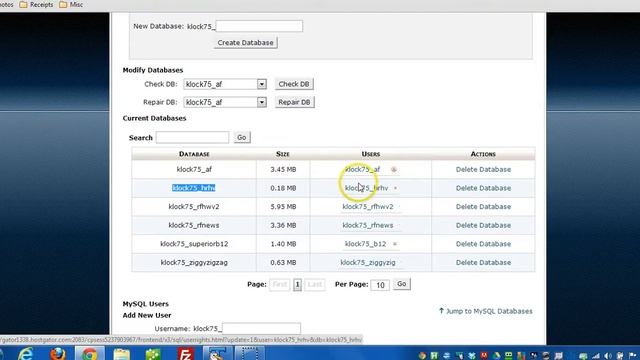This screenshot has width=640, height=360.
Task: Open user klock75_rfnews privileges link
Action: (x=368, y=225)
